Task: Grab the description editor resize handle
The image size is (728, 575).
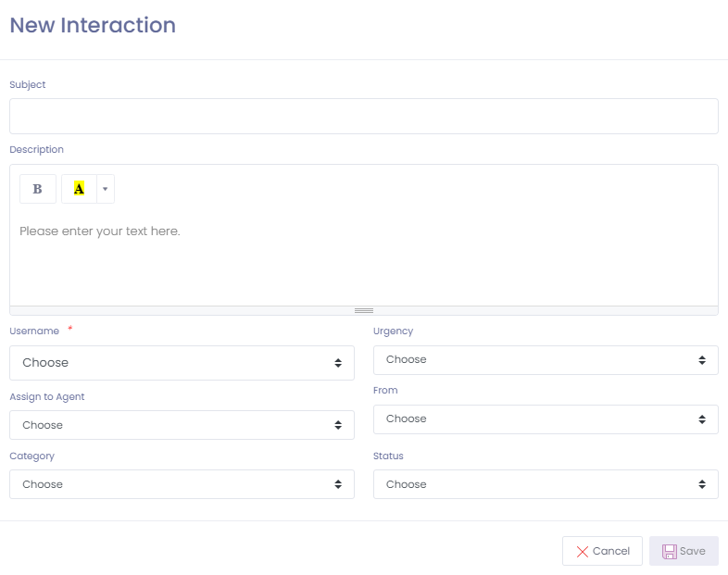Action: 363,310
